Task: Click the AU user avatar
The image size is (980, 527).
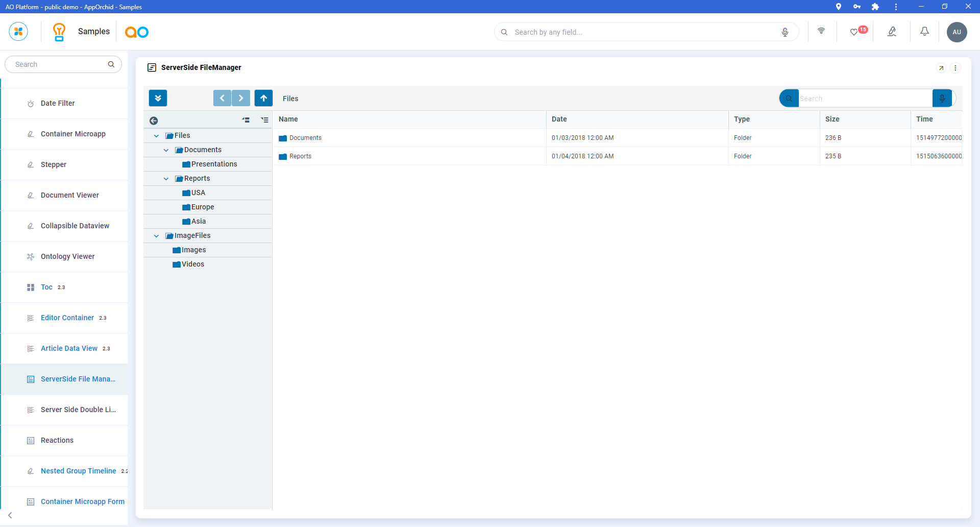Action: click(x=957, y=32)
